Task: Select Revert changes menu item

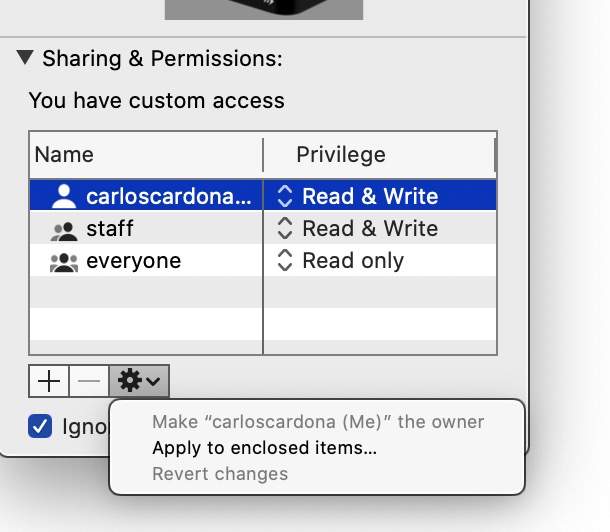Action: coord(220,474)
